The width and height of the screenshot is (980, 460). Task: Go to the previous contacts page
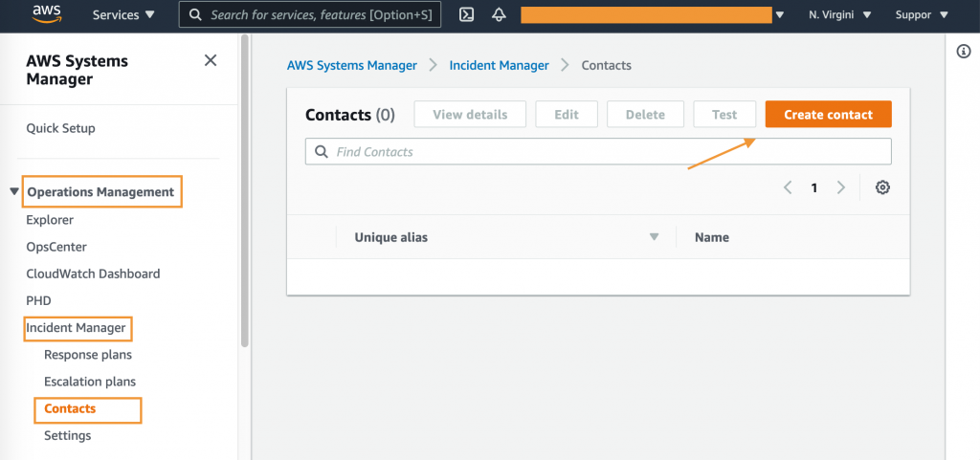pyautogui.click(x=788, y=187)
